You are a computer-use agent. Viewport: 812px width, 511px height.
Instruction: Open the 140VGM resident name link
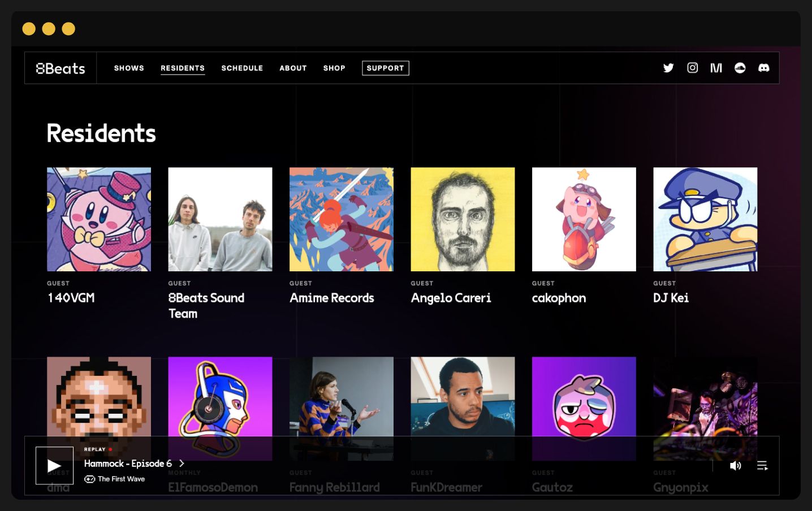[x=71, y=298]
